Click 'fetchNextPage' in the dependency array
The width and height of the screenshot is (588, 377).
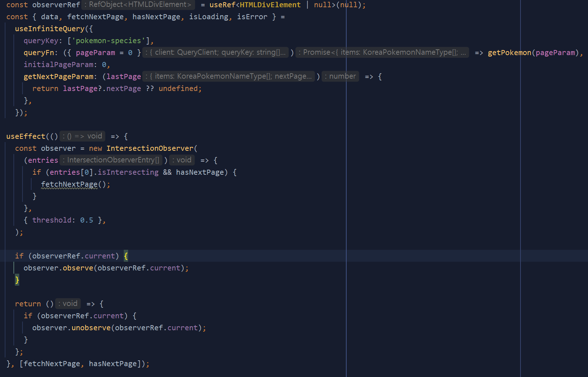click(52, 364)
